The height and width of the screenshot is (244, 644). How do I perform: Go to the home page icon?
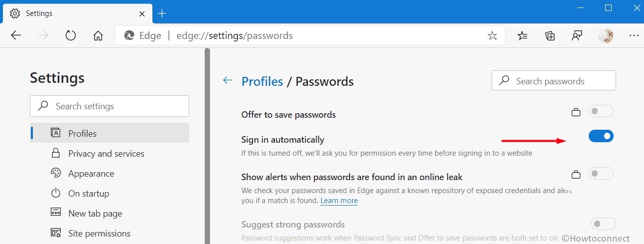coord(98,35)
